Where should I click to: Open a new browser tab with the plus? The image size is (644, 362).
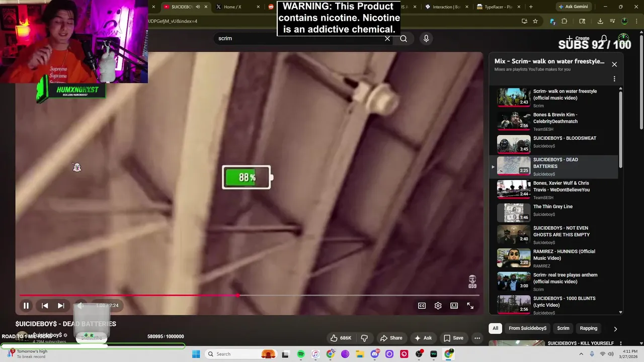531,7
